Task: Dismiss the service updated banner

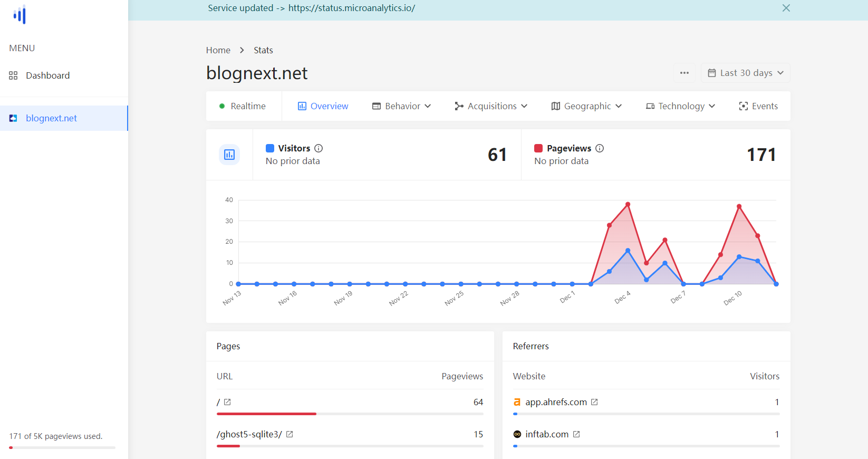Action: pos(786,8)
